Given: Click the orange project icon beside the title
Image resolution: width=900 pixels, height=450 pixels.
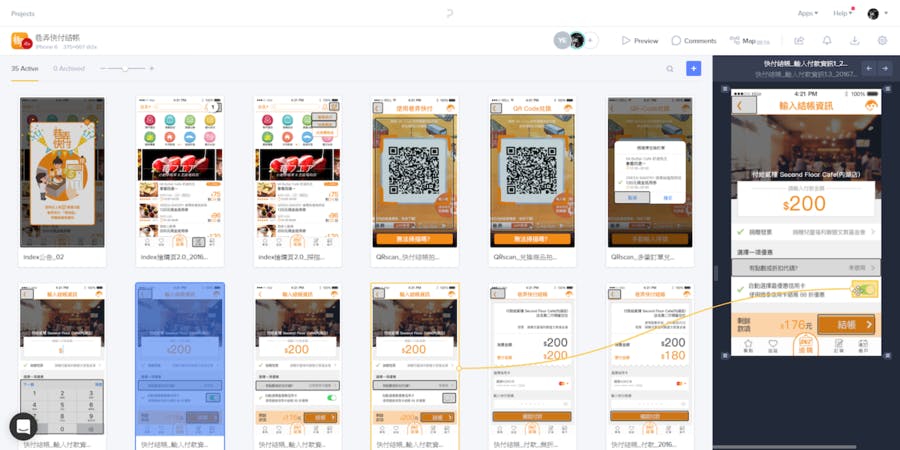Looking at the screenshot, I should [21, 41].
